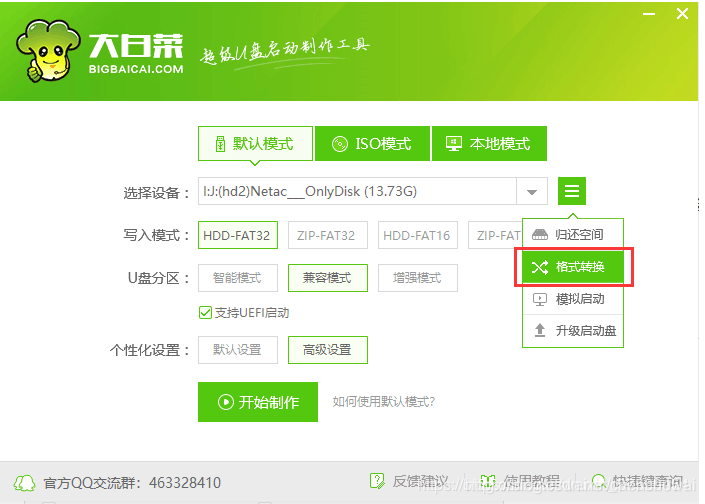This screenshot has height=504, width=705.
Task: Click the play icon in 开始制作
Action: [226, 402]
